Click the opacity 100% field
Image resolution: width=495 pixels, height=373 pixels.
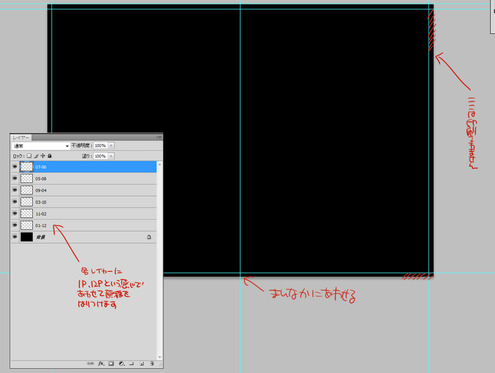pos(101,146)
